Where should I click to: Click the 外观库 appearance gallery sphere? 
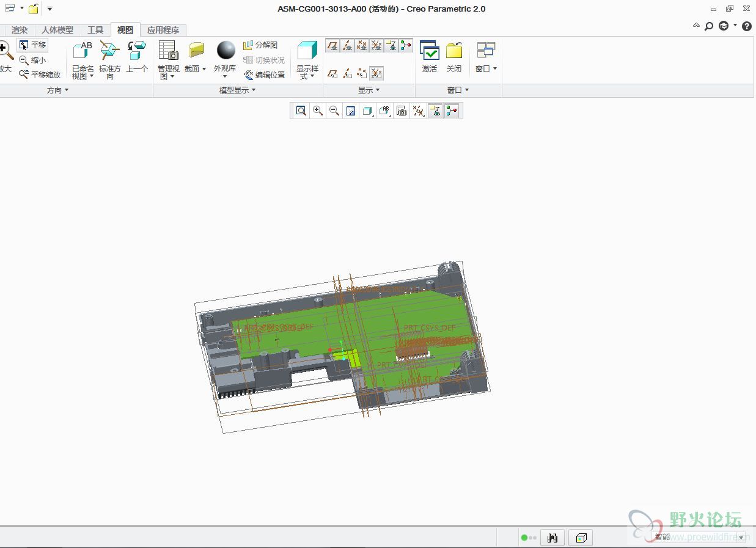pyautogui.click(x=226, y=50)
